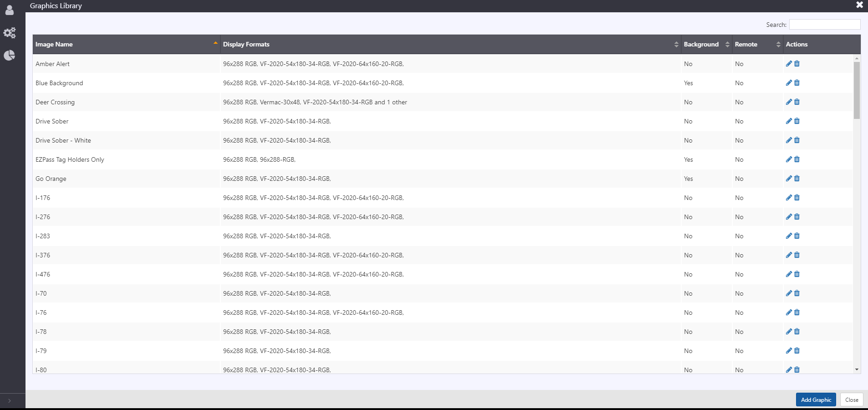The height and width of the screenshot is (410, 868).
Task: Edit the Drive Sober - White graphic
Action: click(x=789, y=140)
